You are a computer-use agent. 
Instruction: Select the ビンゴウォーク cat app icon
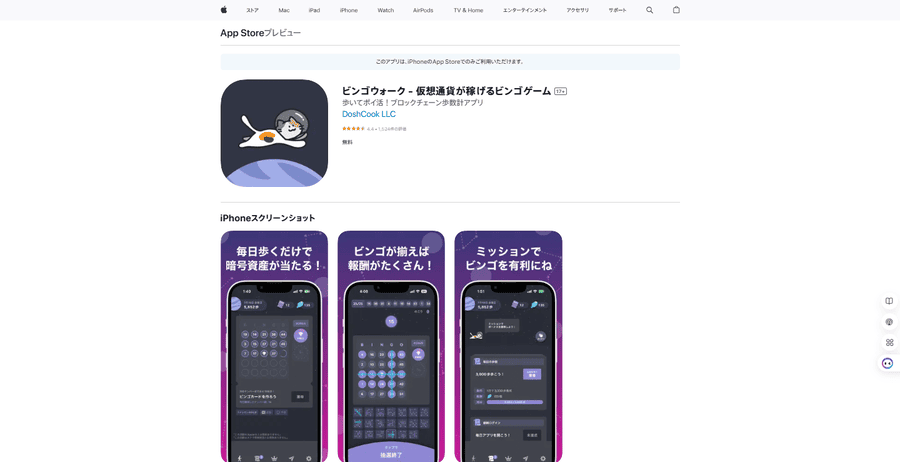[x=274, y=133]
